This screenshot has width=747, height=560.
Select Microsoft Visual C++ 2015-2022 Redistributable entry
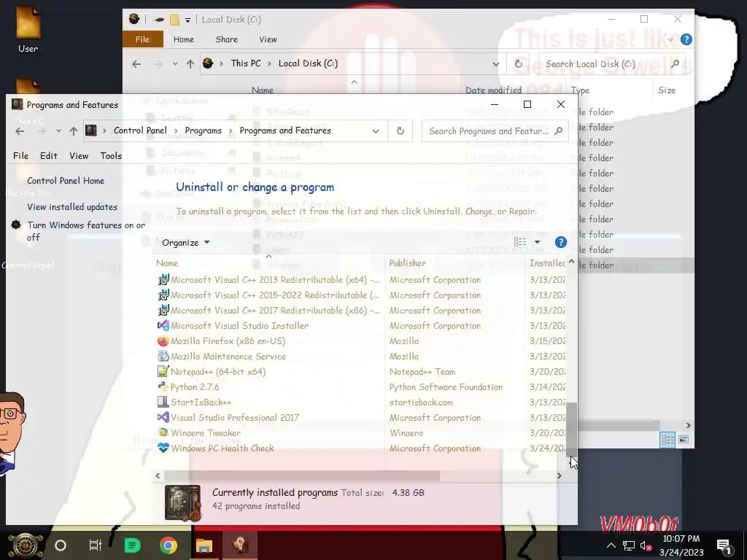(268, 295)
